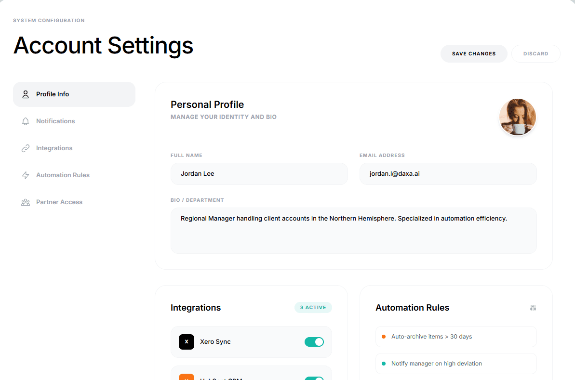
Task: Toggle the switch below Xero Sync
Action: tap(314, 378)
